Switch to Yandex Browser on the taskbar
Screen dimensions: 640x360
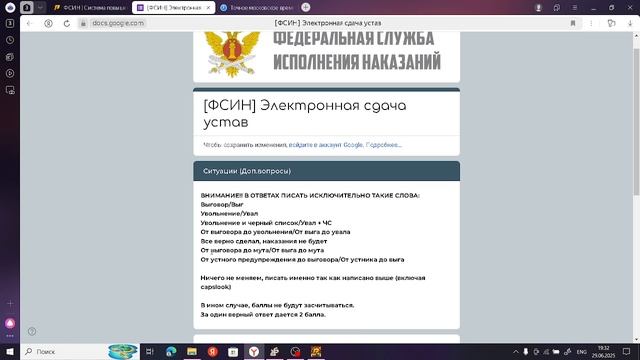[x=254, y=351]
